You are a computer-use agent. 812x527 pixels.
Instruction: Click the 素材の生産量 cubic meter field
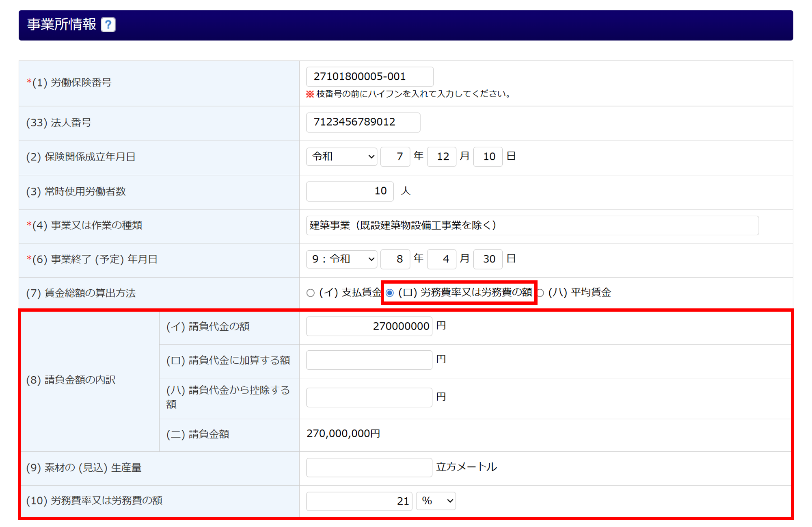[x=369, y=467]
